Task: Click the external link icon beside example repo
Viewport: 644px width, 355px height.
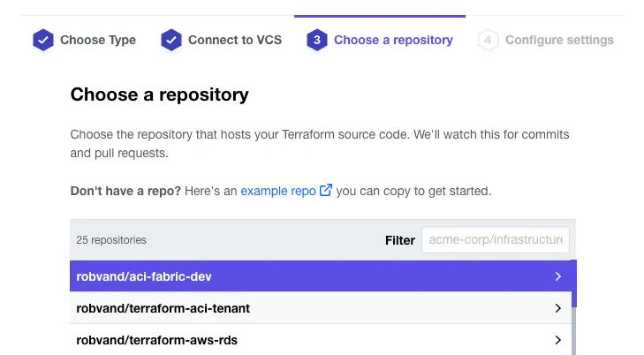Action: (x=326, y=191)
